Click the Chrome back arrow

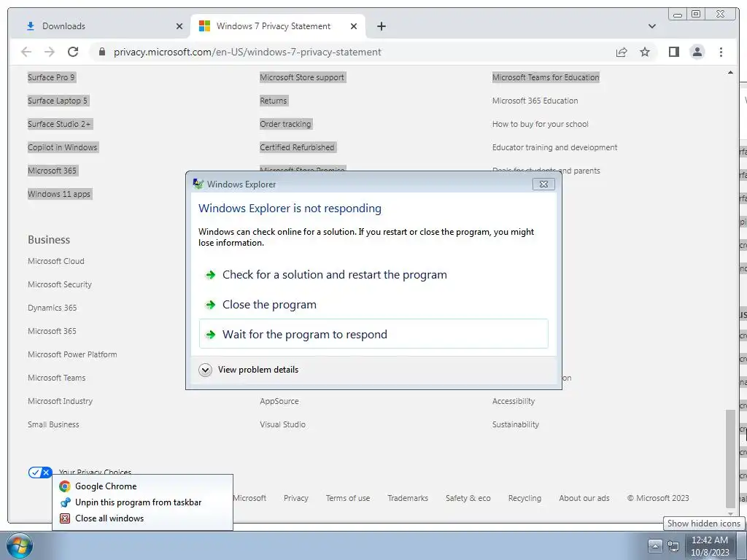tap(26, 52)
